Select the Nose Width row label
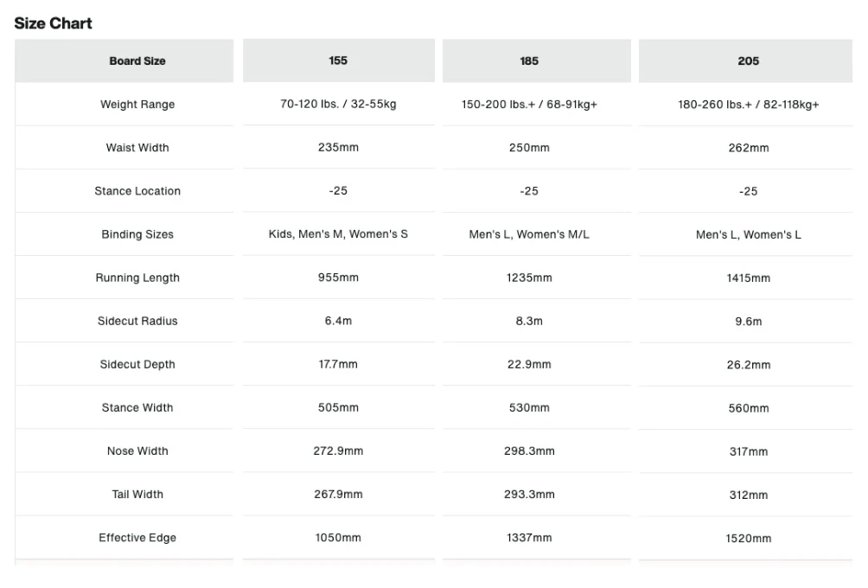 click(137, 451)
